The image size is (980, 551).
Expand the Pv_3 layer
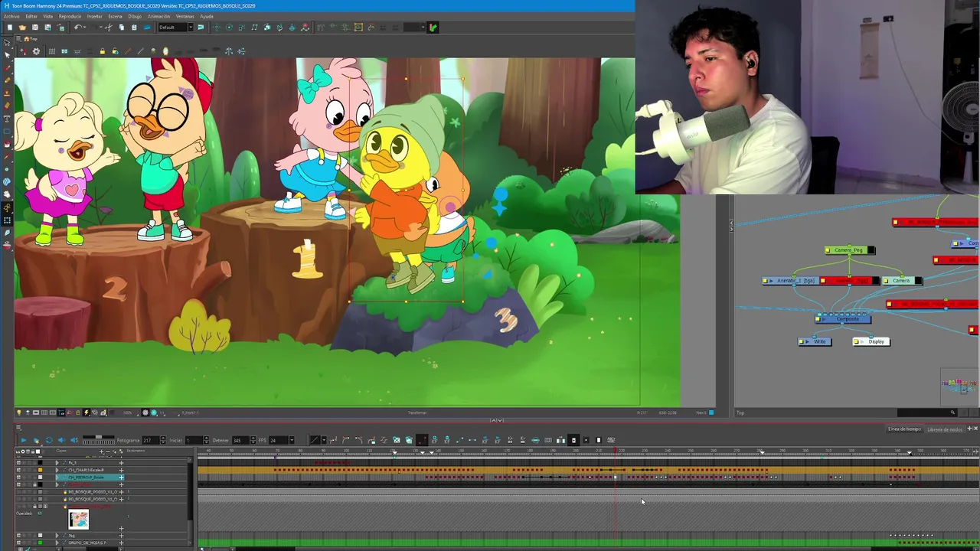point(57,463)
